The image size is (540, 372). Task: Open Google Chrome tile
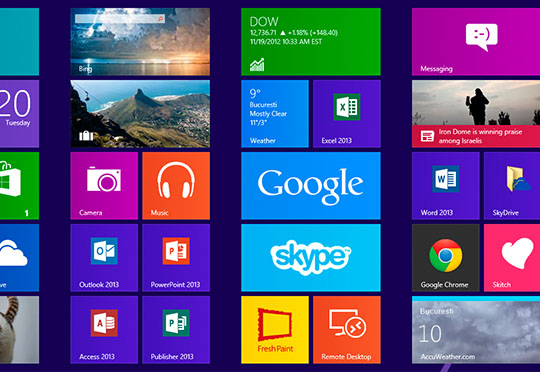[x=446, y=258]
